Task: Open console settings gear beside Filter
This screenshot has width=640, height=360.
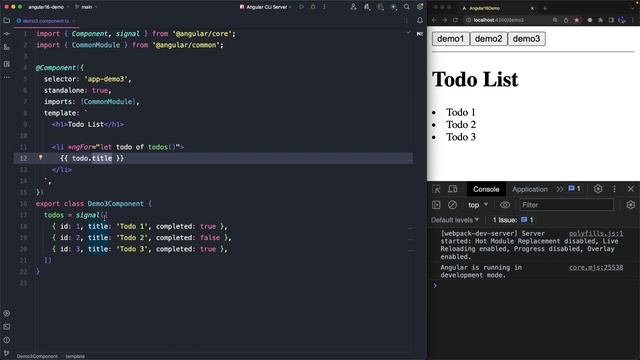Action: (631, 205)
